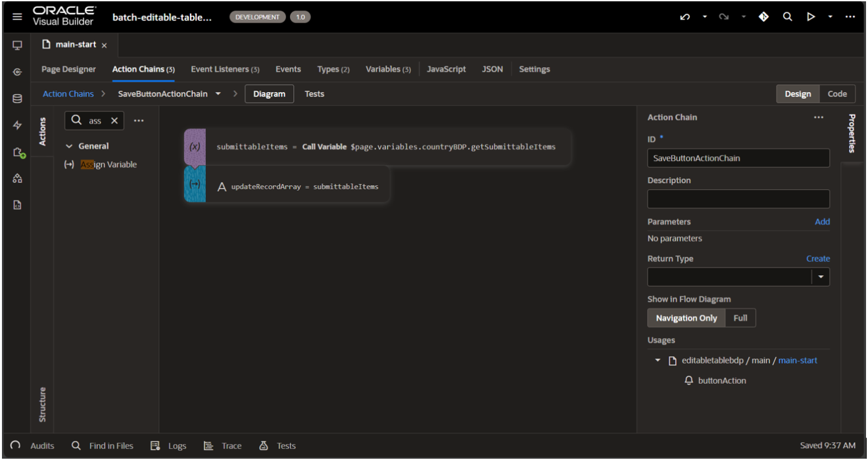868x460 pixels.
Task: Click the Add parameters link
Action: (x=822, y=221)
